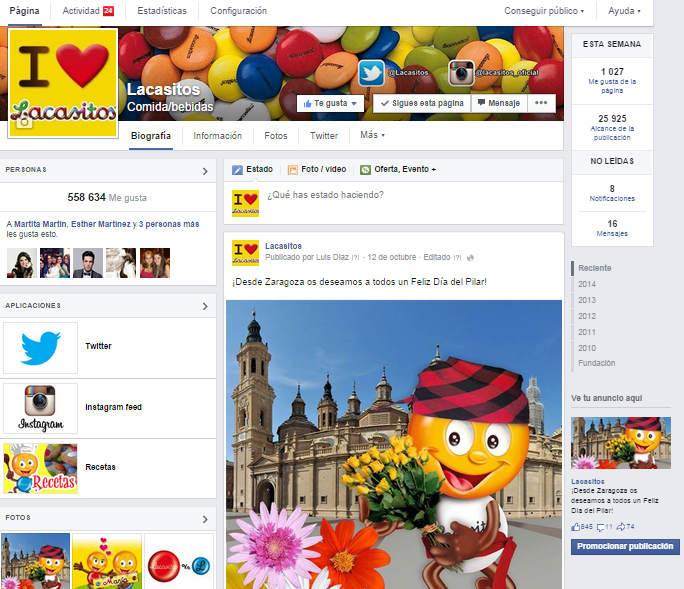The image size is (684, 589).
Task: Click the Mensaje button
Action: point(499,103)
